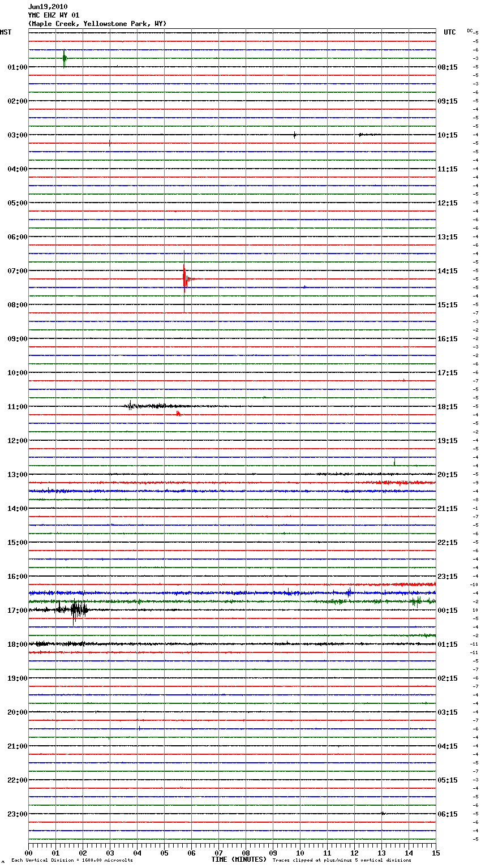The image size is (481, 868).
Task: Select the 07:00 MST time label
Action: [18, 271]
